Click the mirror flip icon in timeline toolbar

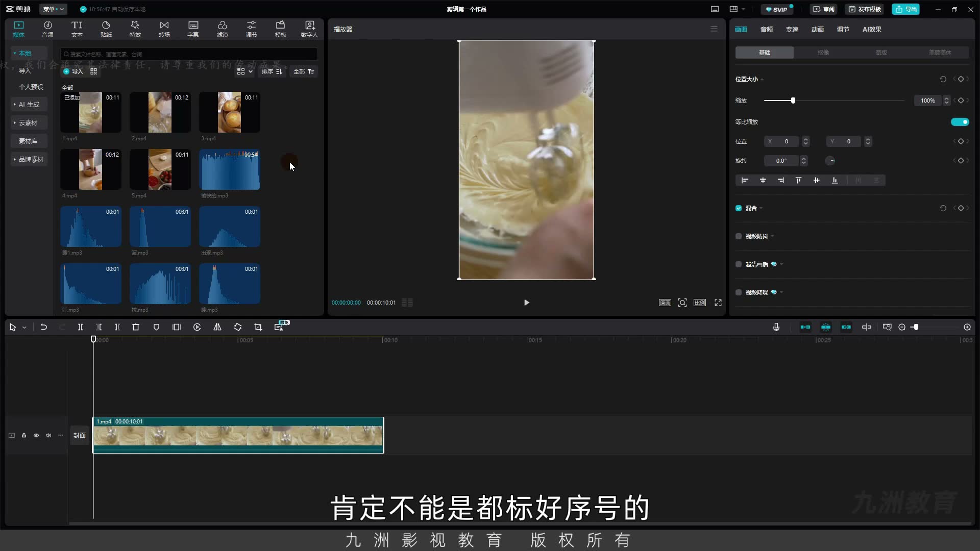[217, 327]
